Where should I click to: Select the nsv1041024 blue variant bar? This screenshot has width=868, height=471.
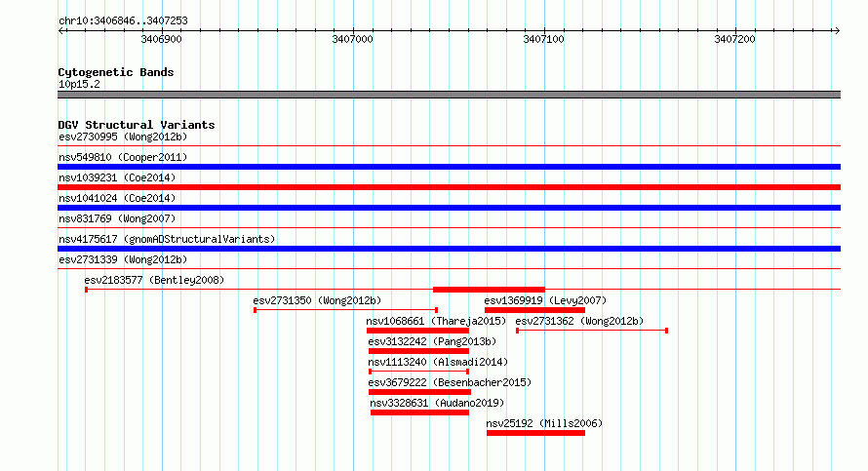[449, 208]
